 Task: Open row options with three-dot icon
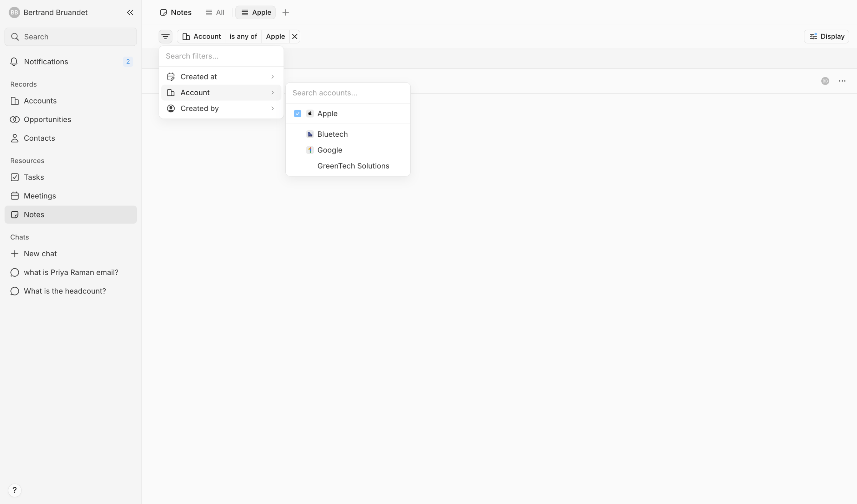842,81
